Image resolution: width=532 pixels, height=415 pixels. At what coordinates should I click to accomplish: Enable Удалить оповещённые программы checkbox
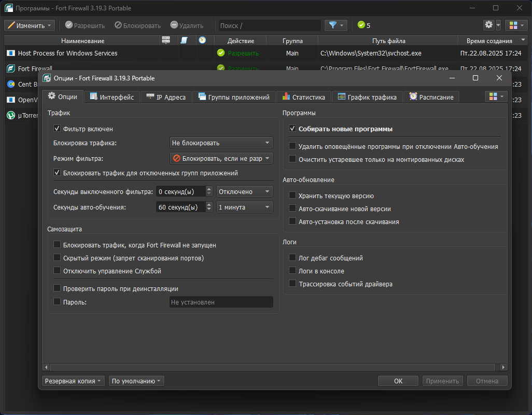pos(292,146)
